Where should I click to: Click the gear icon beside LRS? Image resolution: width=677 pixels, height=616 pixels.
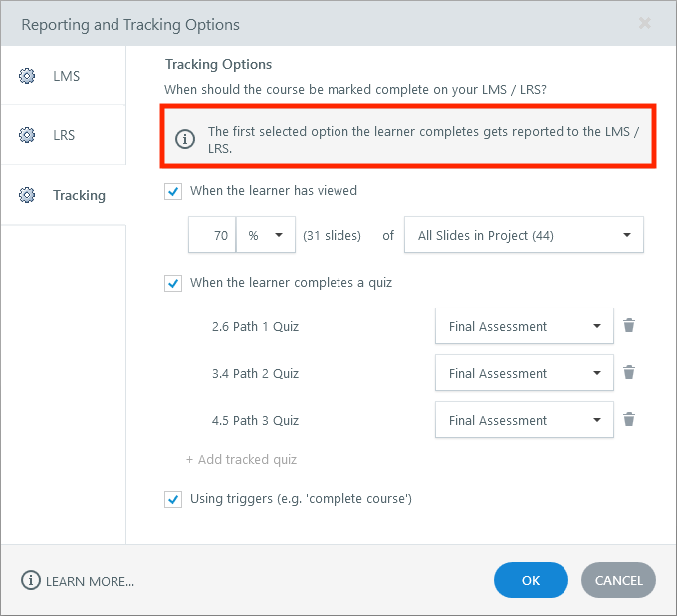pos(27,135)
